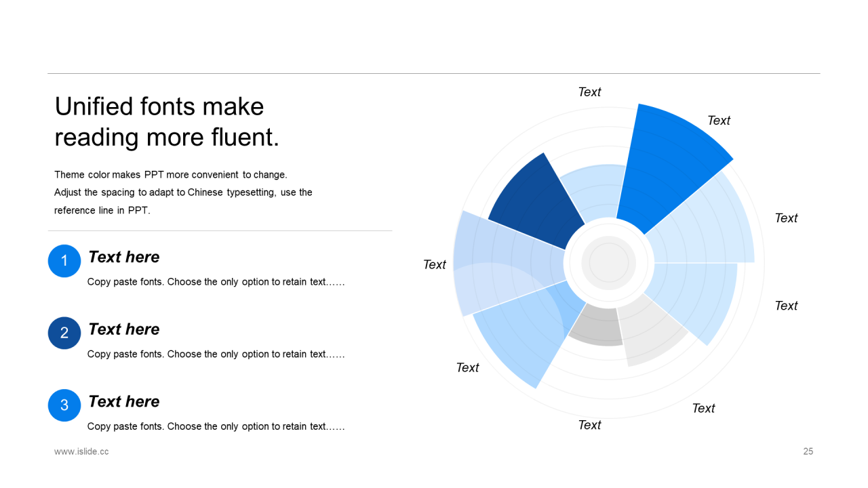Viewport: 868px width, 488px height.
Task: Select "Text here" heading beside number 3
Action: 124,401
